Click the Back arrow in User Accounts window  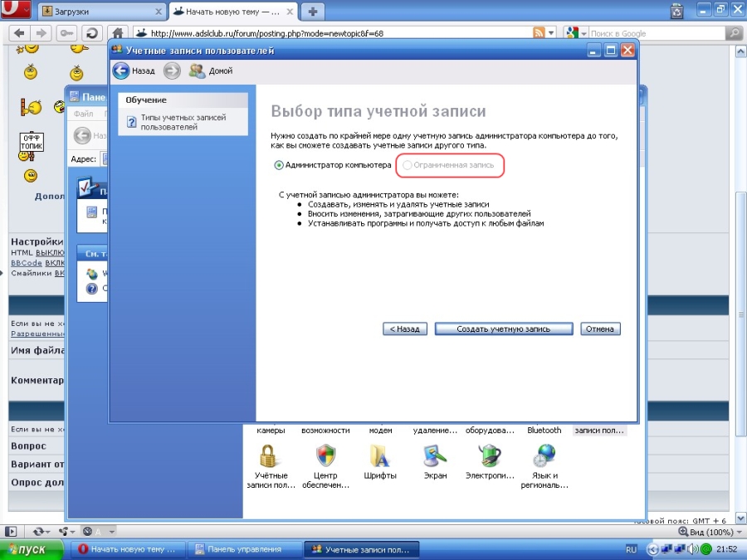121,71
